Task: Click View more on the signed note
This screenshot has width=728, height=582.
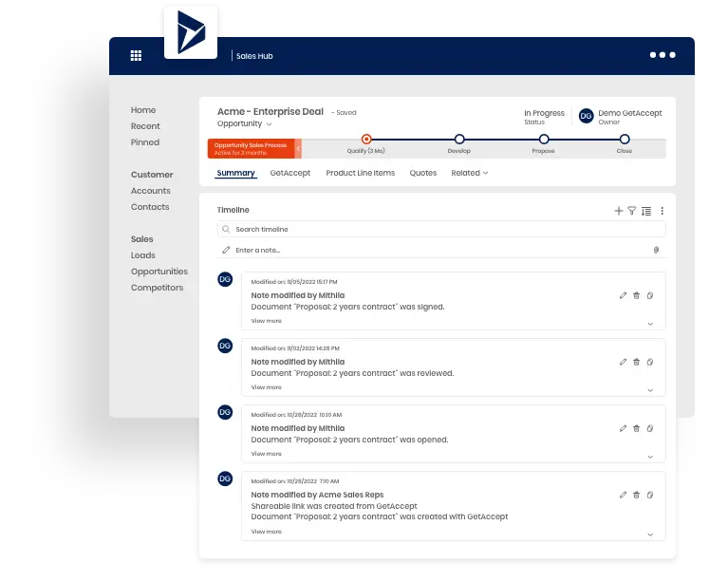Action: point(267,321)
